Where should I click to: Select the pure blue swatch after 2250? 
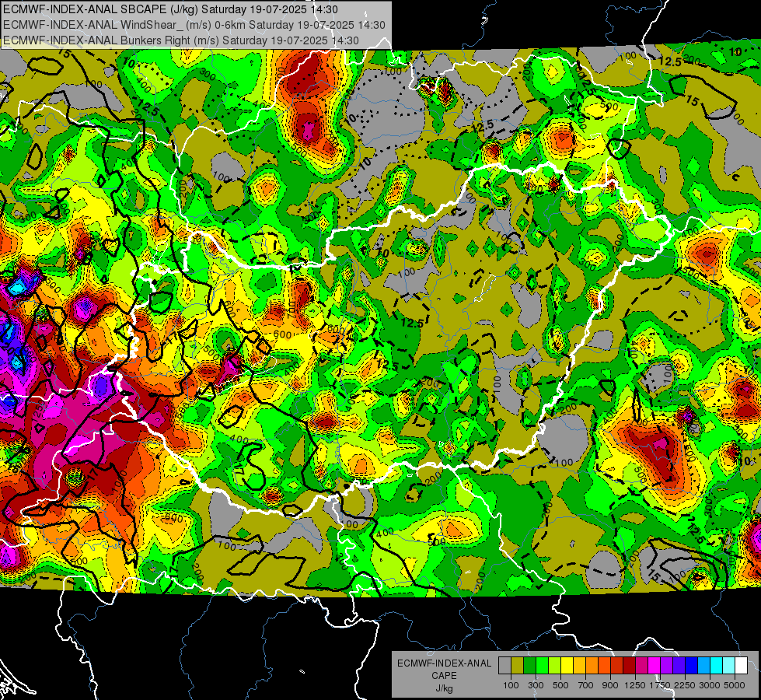pos(692,665)
